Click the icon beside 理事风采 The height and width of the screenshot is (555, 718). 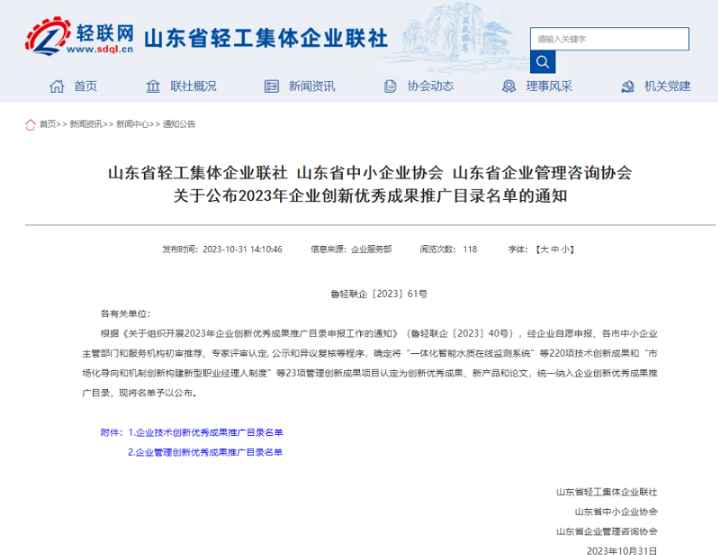click(509, 87)
